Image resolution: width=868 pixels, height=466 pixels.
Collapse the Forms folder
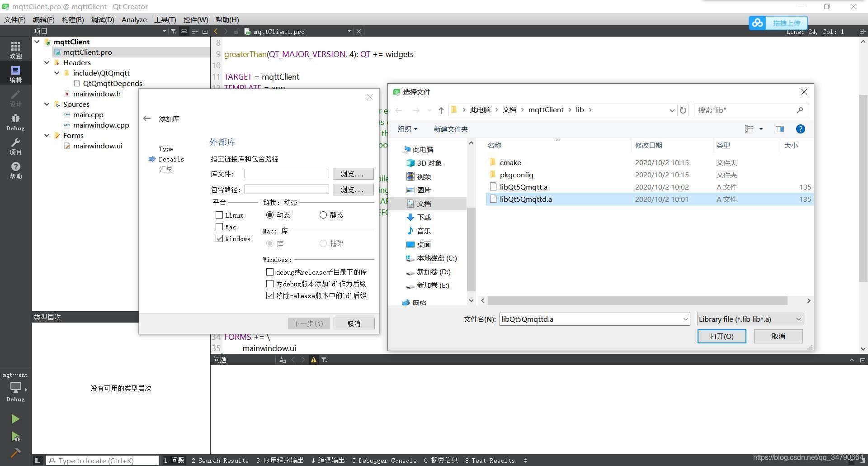[x=47, y=135]
